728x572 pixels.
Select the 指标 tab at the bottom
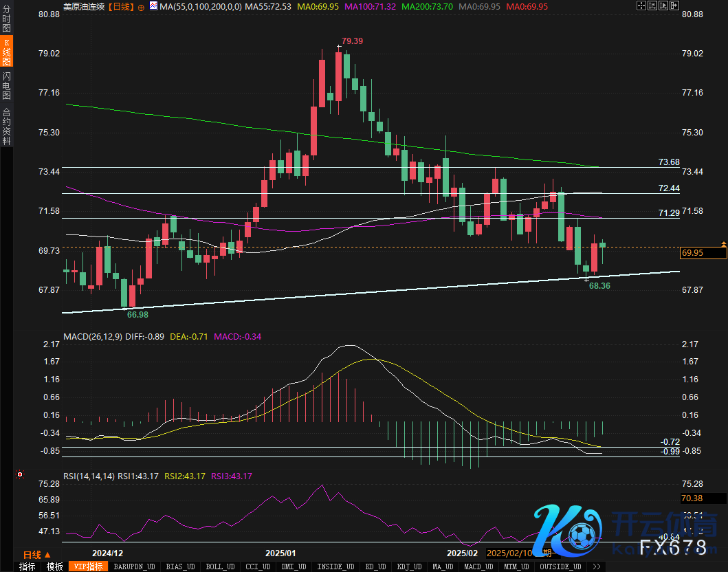[x=27, y=566]
